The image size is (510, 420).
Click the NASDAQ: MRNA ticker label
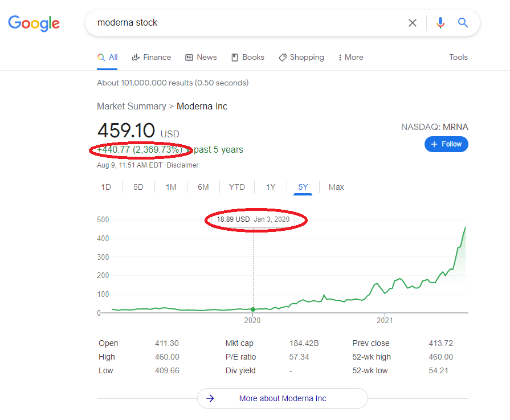pos(435,127)
